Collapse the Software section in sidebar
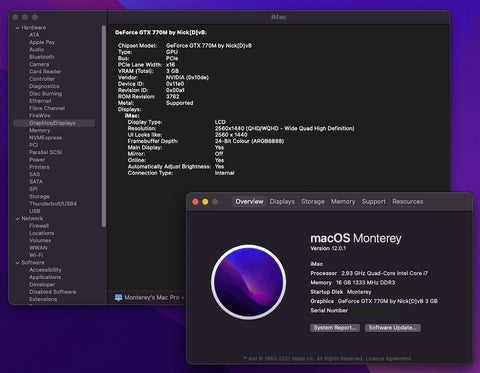The height and width of the screenshot is (373, 480). point(18,263)
